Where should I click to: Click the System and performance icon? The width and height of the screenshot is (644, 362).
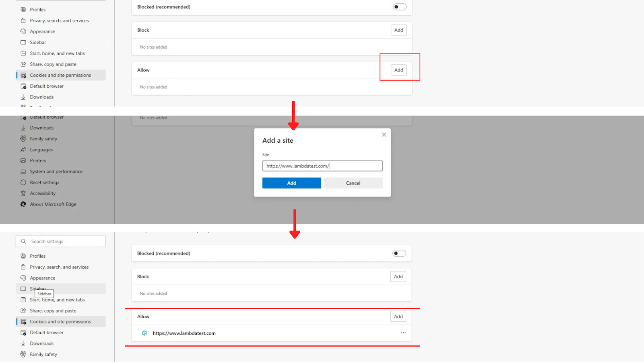[x=23, y=171]
